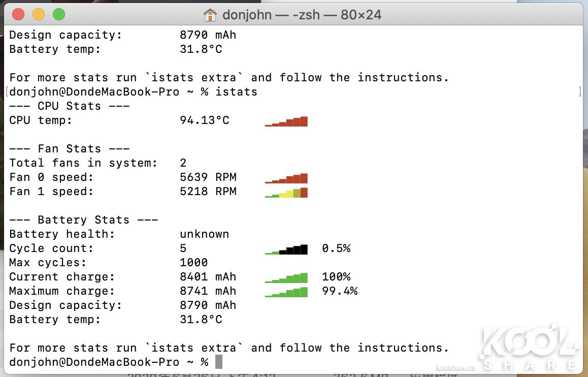Select the Battery health unknown value
The width and height of the screenshot is (588, 377).
[x=204, y=234]
